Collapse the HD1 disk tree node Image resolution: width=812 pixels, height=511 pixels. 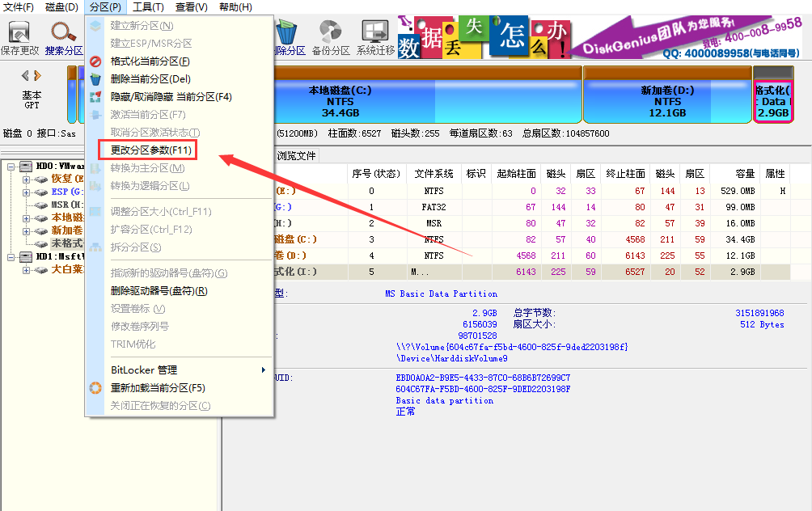point(11,257)
